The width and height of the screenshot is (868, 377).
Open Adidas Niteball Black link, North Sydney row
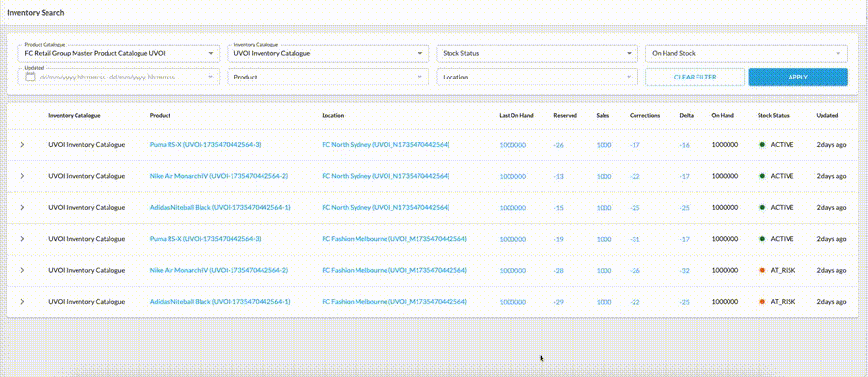point(220,208)
